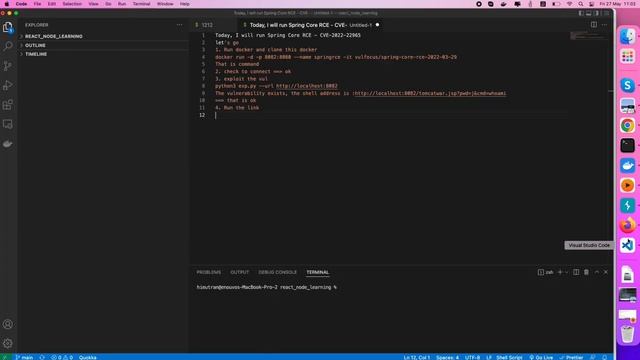Image resolution: width=640 pixels, height=360 pixels.
Task: Change encoding via UTF-8 status item
Action: coord(473,357)
